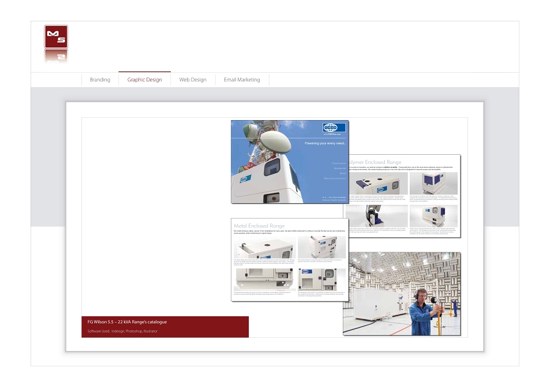This screenshot has height=392, width=554.
Task: Click the red caption banner
Action: tap(165, 327)
